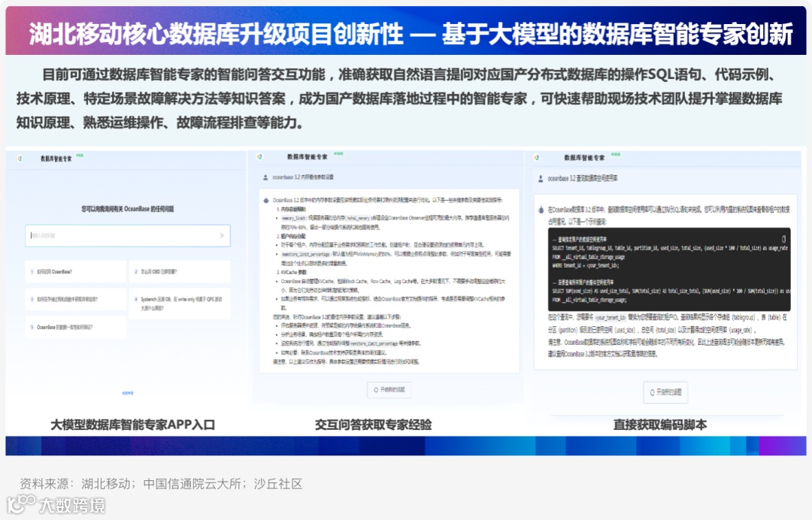This screenshot has height=520, width=812.
Task: Click the bot avatar of the memory settings answer
Action: click(x=266, y=200)
